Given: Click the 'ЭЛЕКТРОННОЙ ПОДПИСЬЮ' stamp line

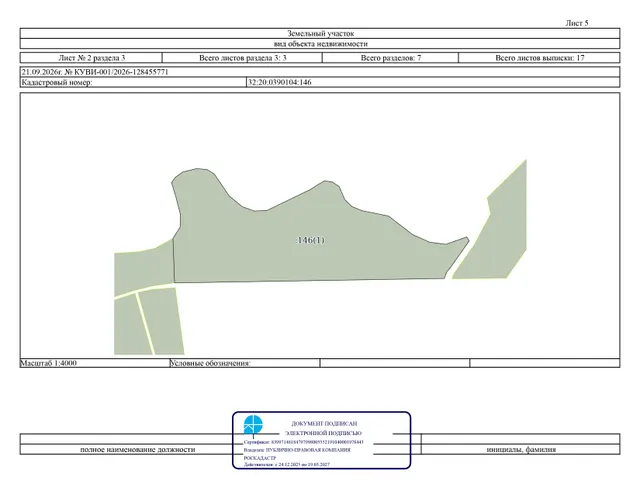Looking at the screenshot, I should [x=323, y=433].
